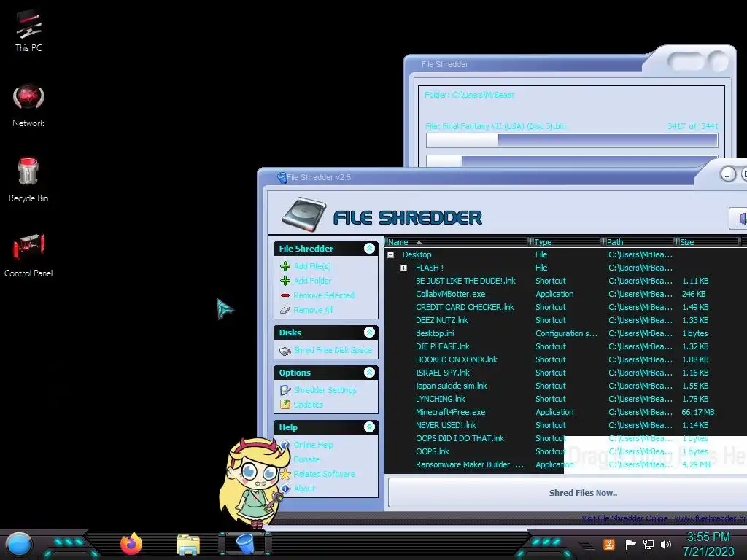The width and height of the screenshot is (747, 560).
Task: Select BE JUST LIKE THE DUDE!.lnk row
Action: pyautogui.click(x=566, y=281)
